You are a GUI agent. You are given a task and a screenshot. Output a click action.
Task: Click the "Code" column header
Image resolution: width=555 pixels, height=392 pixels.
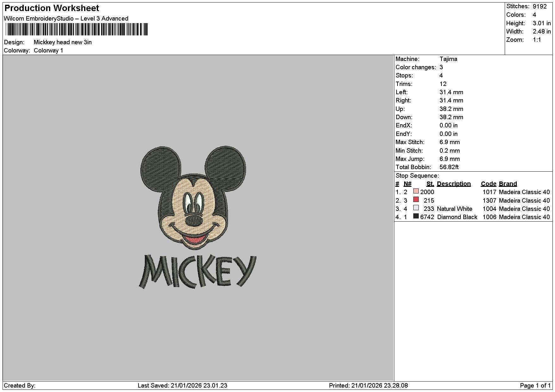pos(489,184)
